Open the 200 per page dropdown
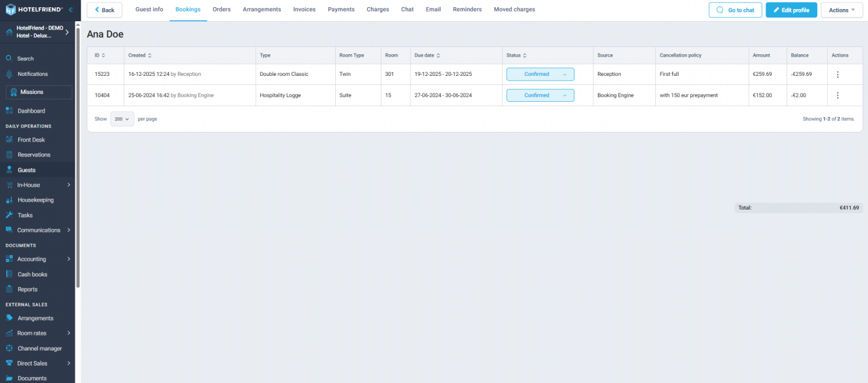 pyautogui.click(x=122, y=119)
